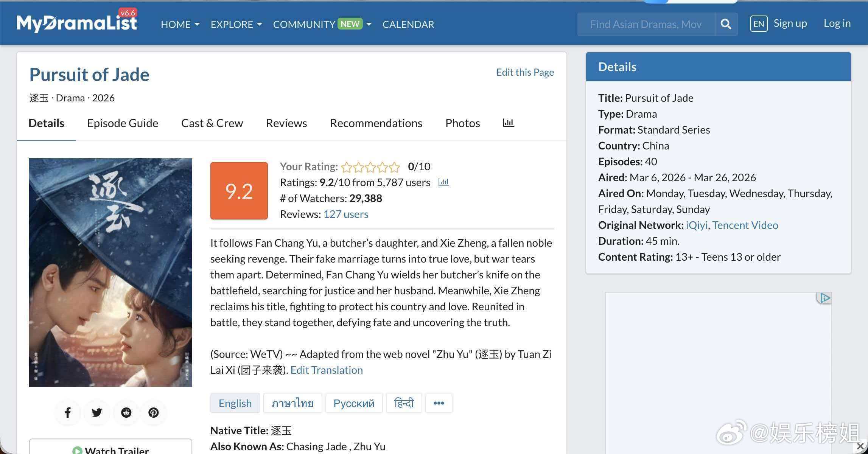This screenshot has height=454, width=868.
Task: Switch synopsis language to हिन्दी
Action: point(404,403)
